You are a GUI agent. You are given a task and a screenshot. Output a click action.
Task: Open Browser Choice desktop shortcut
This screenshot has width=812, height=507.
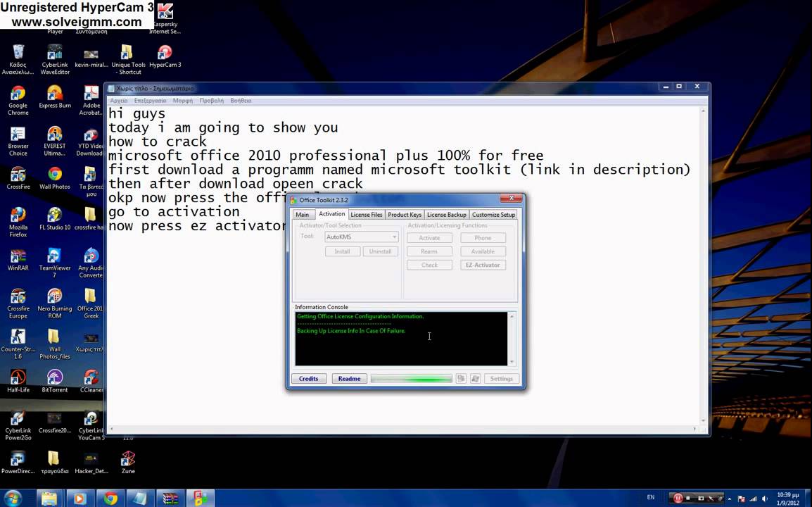[18, 141]
